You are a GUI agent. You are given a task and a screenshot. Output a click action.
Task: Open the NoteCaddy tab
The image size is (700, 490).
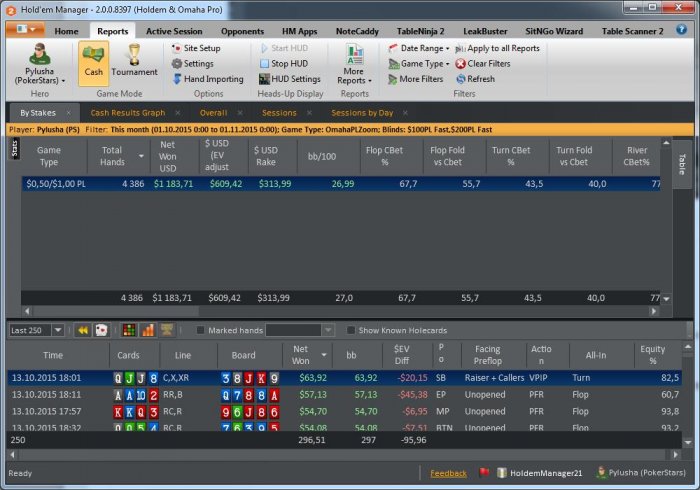357,31
